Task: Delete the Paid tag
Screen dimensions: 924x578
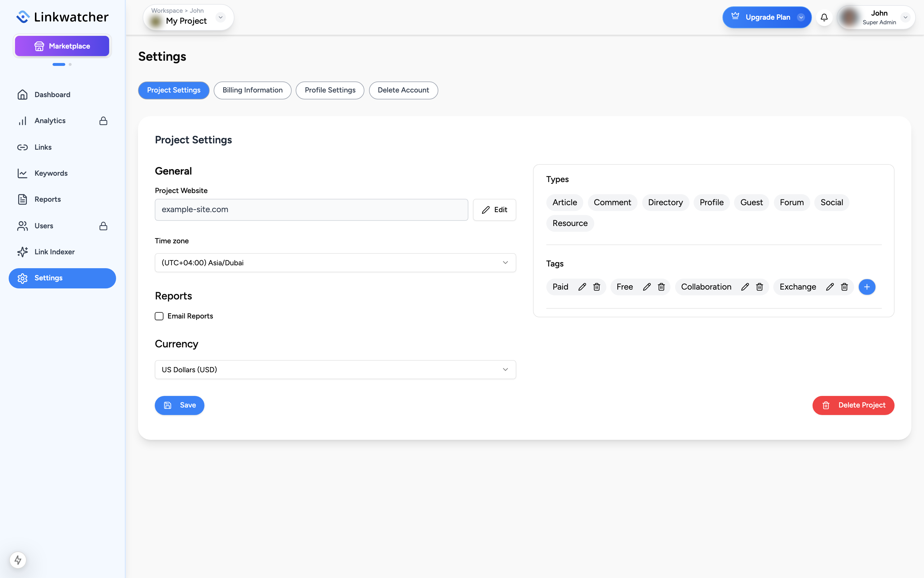Action: (x=596, y=287)
